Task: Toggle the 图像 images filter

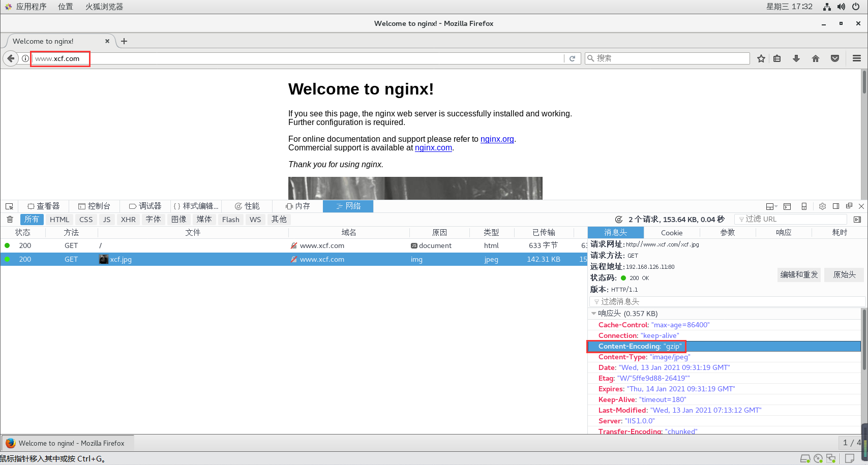Action: click(178, 220)
